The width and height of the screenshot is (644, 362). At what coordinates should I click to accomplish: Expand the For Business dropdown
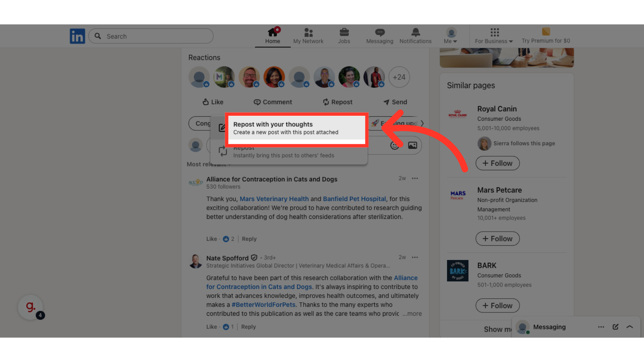494,41
